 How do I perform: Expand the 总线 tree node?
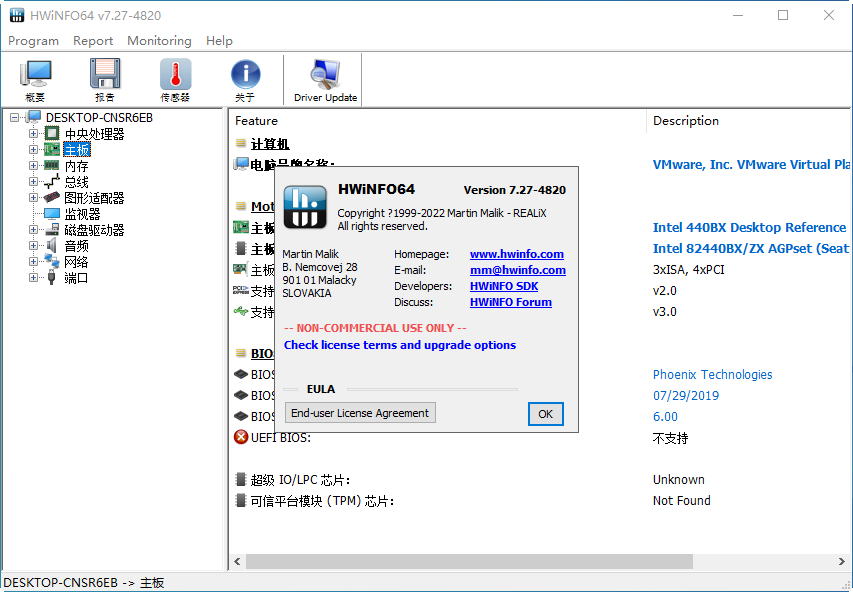click(x=33, y=181)
